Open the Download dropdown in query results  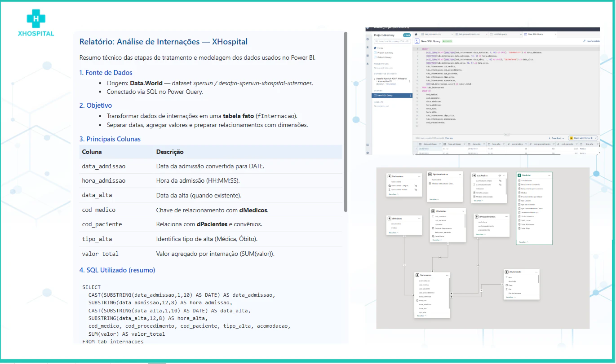(557, 138)
